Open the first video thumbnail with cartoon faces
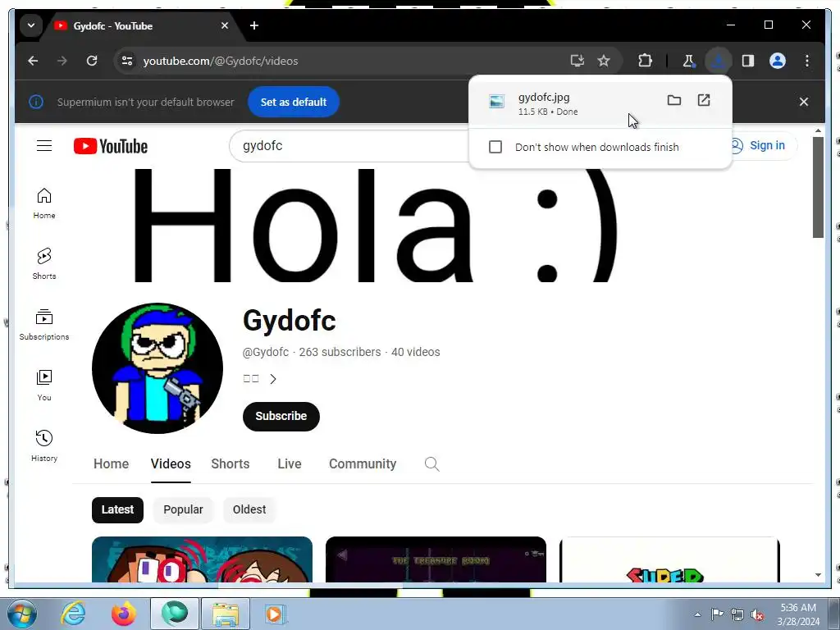 point(202,559)
